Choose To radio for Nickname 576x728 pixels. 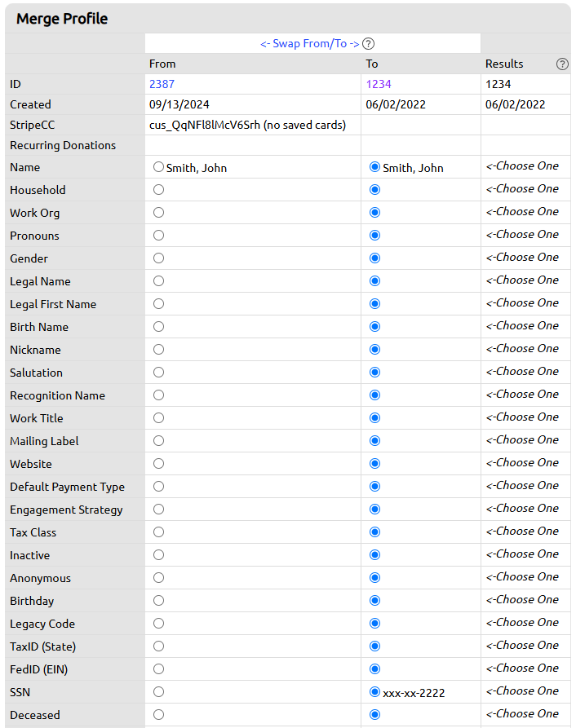pos(374,349)
